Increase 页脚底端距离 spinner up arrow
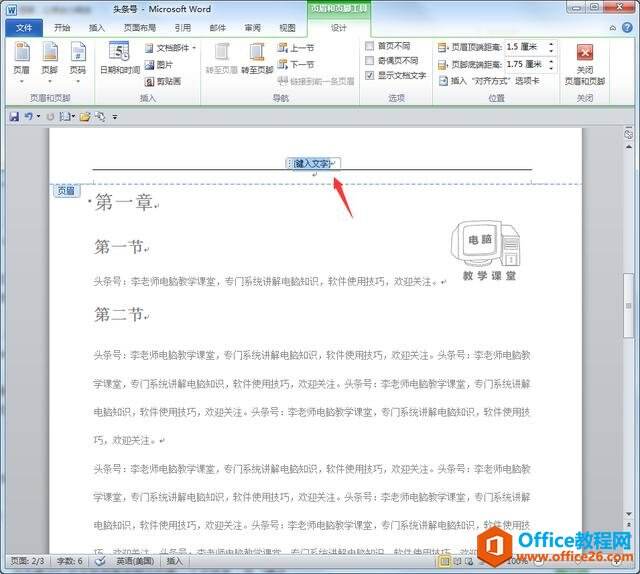 (551, 61)
